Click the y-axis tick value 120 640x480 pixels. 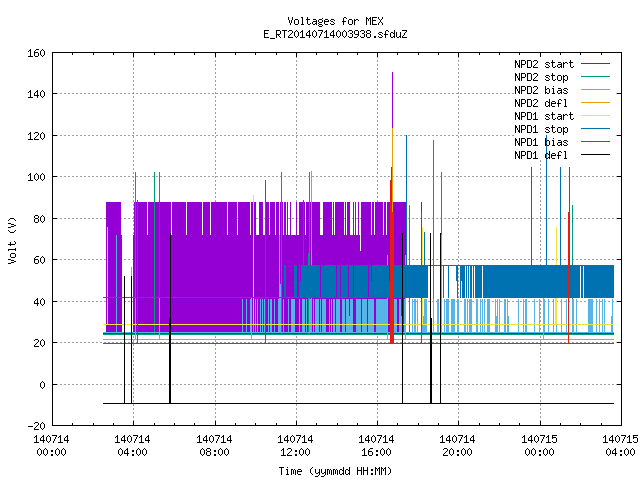pos(36,136)
